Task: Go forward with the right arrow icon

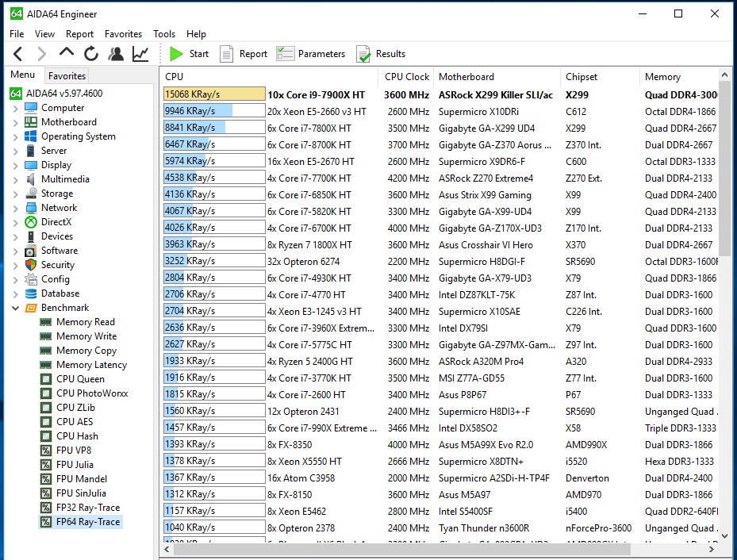Action: click(x=41, y=54)
